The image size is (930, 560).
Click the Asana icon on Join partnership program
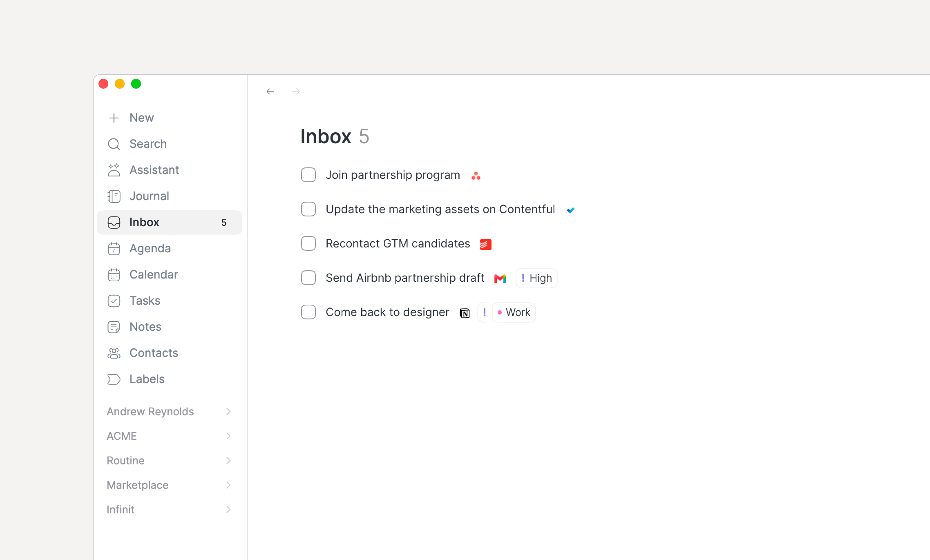pyautogui.click(x=476, y=175)
